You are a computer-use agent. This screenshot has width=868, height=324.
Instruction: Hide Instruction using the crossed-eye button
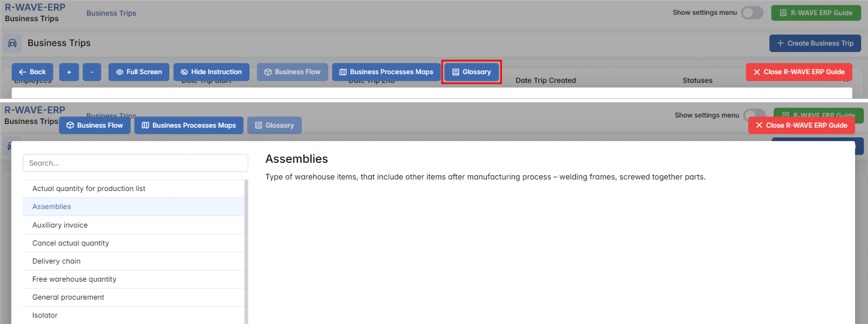click(x=211, y=72)
